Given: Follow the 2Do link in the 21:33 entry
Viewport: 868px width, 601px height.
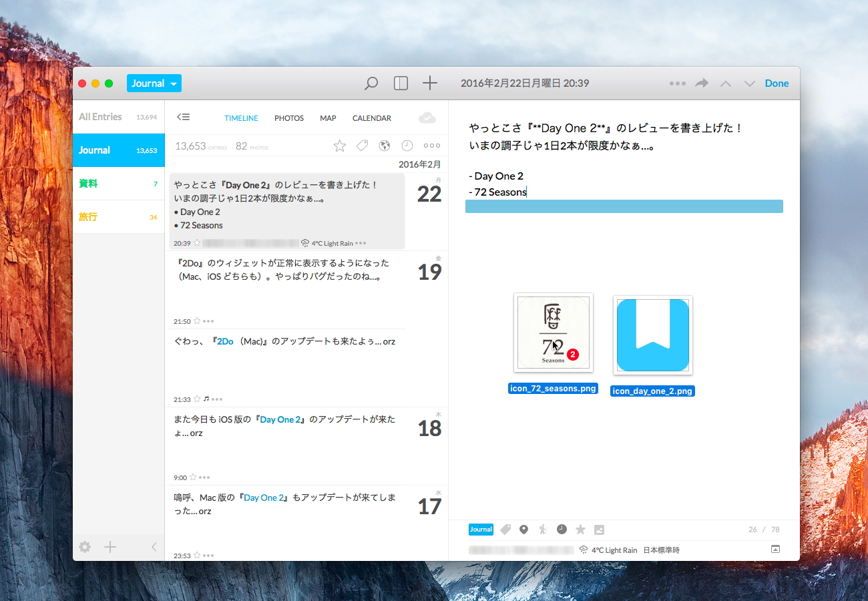Looking at the screenshot, I should (x=225, y=341).
